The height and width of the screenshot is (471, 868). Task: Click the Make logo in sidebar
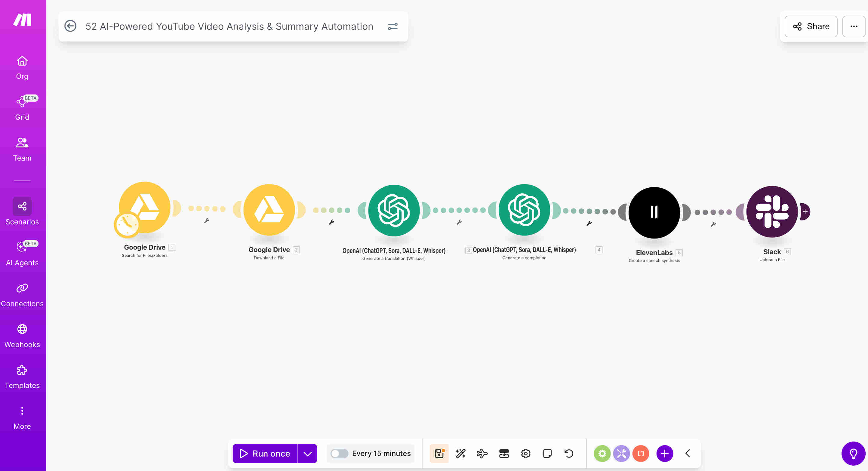click(22, 20)
